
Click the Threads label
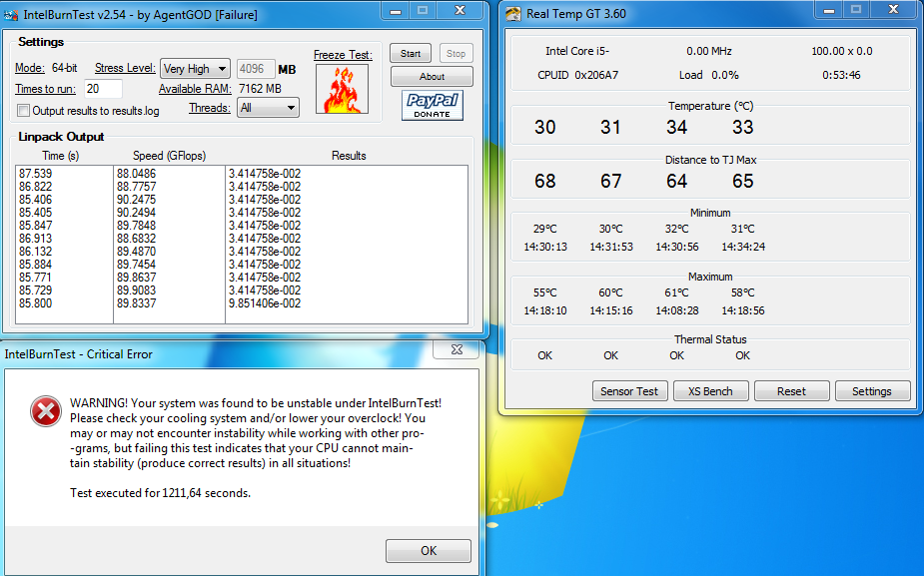click(210, 108)
